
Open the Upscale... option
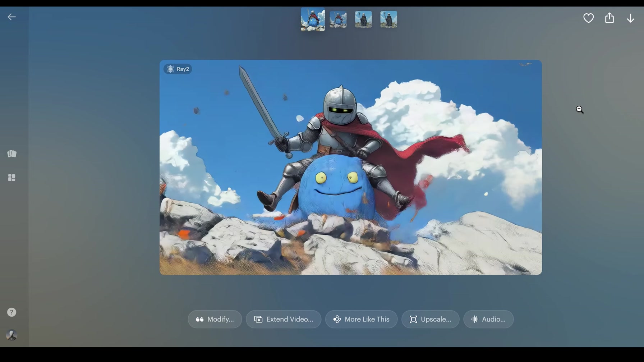pyautogui.click(x=430, y=319)
